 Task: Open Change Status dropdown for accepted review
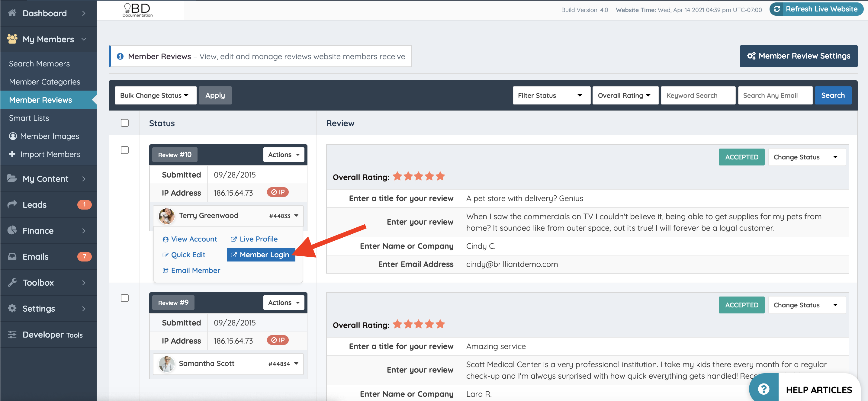click(807, 157)
